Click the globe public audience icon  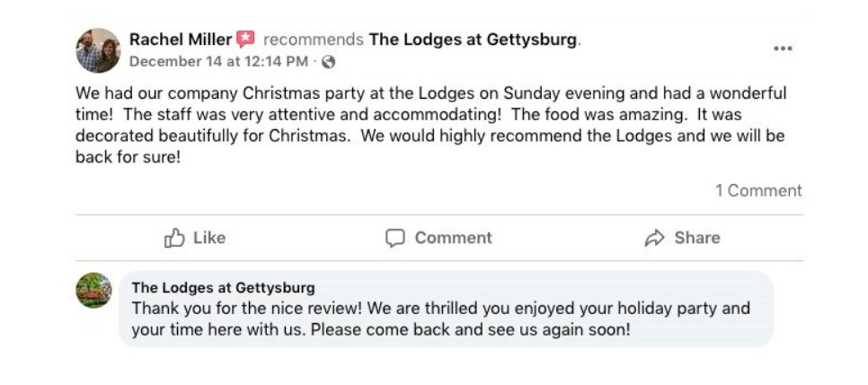pyautogui.click(x=329, y=62)
